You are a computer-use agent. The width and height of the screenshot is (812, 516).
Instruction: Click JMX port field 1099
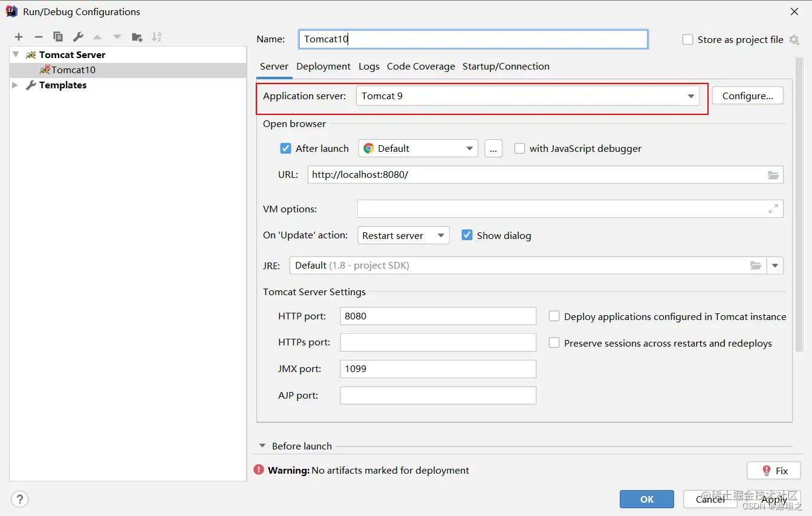click(x=438, y=369)
